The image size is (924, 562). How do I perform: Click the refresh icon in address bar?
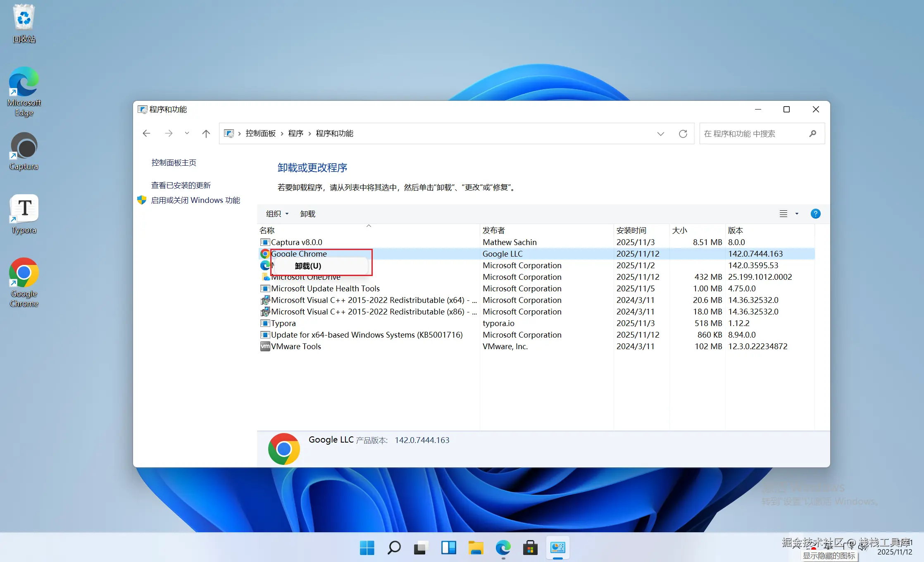coord(683,133)
